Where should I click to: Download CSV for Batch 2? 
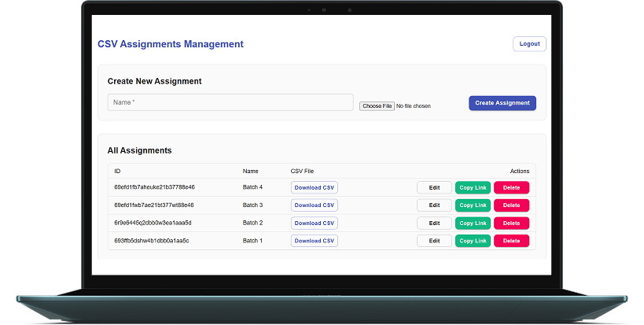coord(315,223)
